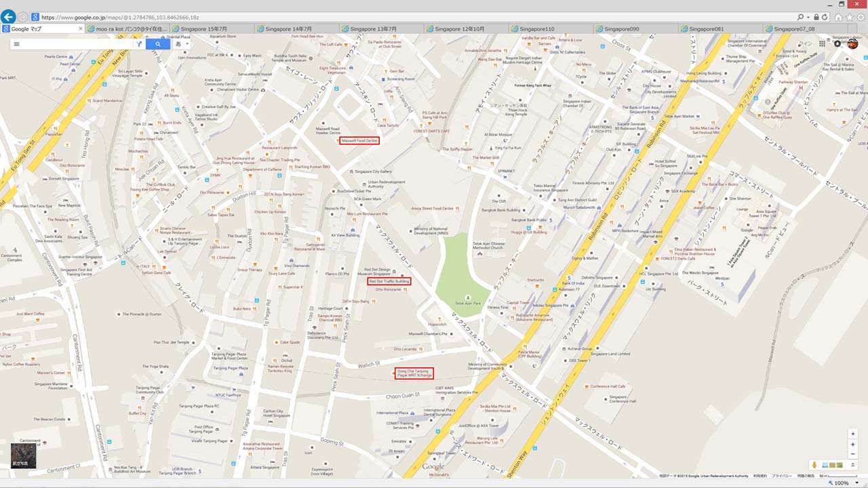Select the Capital Tower label
The width and height of the screenshot is (868, 488).
519,303
